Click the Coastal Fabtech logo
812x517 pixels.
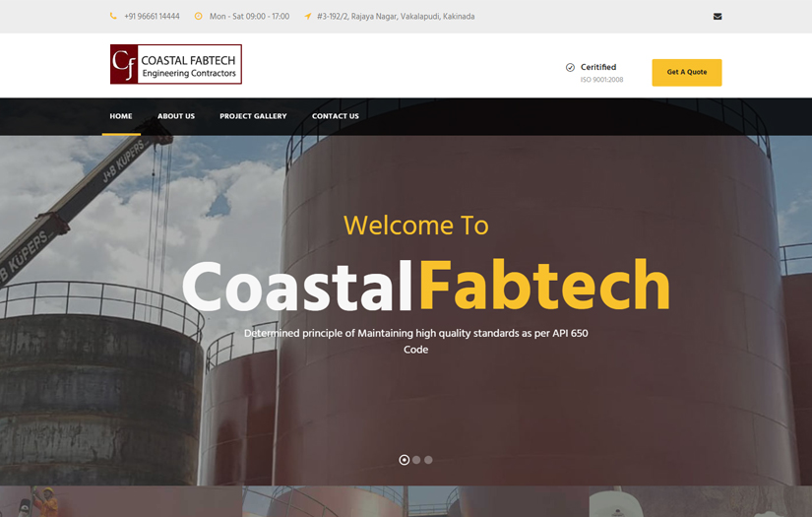point(176,64)
